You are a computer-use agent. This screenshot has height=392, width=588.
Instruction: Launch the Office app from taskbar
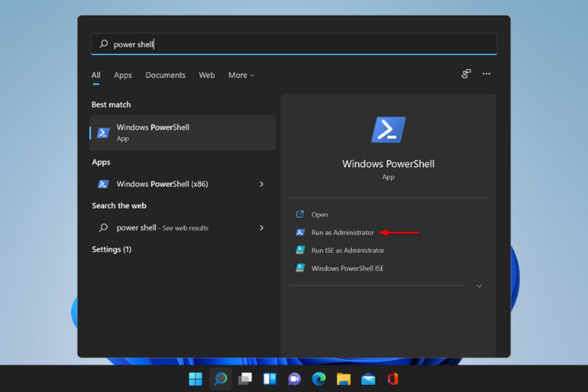click(x=392, y=379)
